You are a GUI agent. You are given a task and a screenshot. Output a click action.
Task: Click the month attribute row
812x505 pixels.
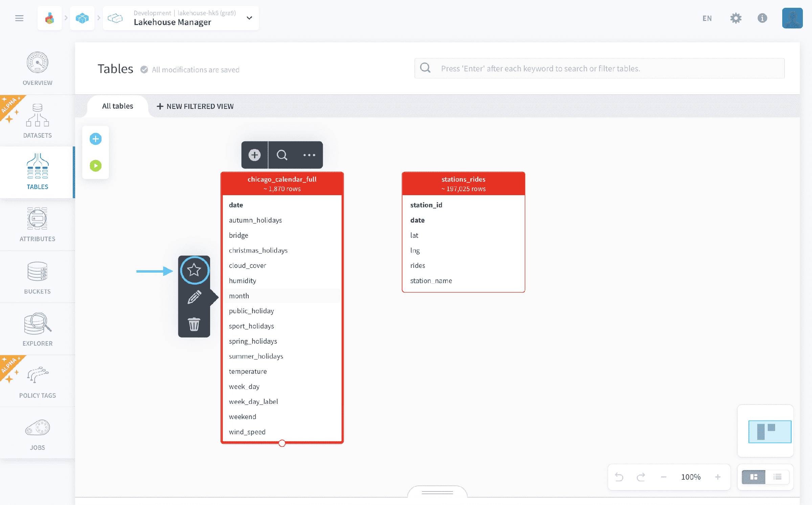pyautogui.click(x=282, y=296)
